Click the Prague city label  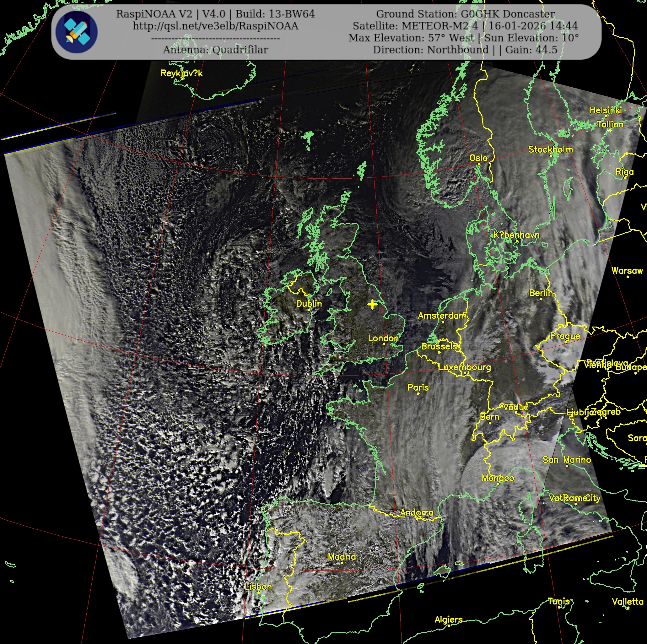(565, 336)
